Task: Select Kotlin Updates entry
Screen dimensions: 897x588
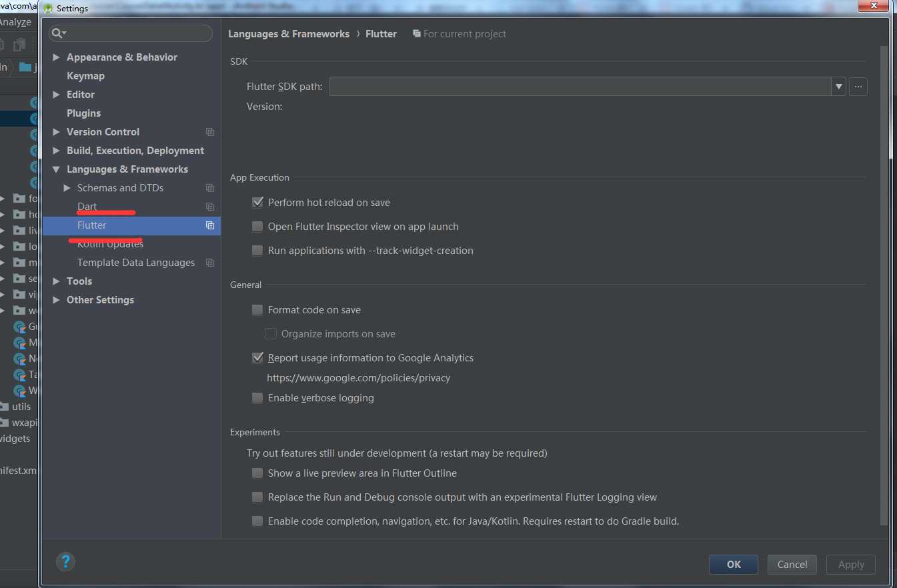Action: tap(110, 244)
